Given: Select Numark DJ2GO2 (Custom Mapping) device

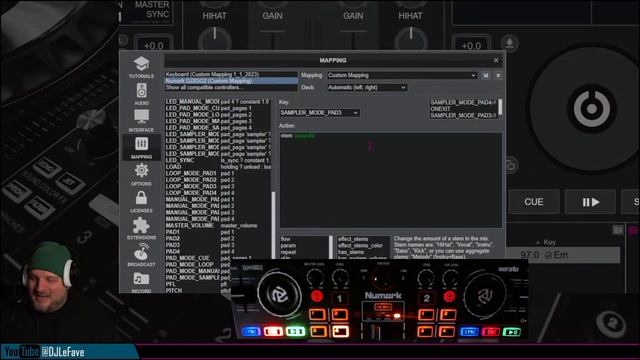Looking at the screenshot, I should coord(231,81).
